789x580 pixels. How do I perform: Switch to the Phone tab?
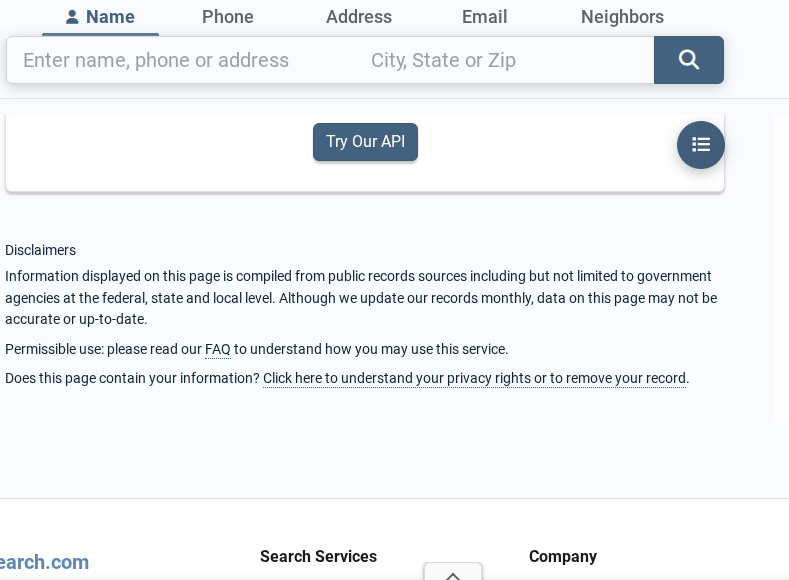point(227,17)
